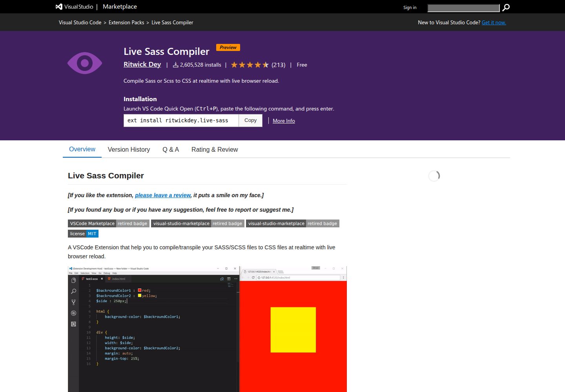Open the Marketplace link in header
Screen dimensions: 565x392
click(120, 7)
